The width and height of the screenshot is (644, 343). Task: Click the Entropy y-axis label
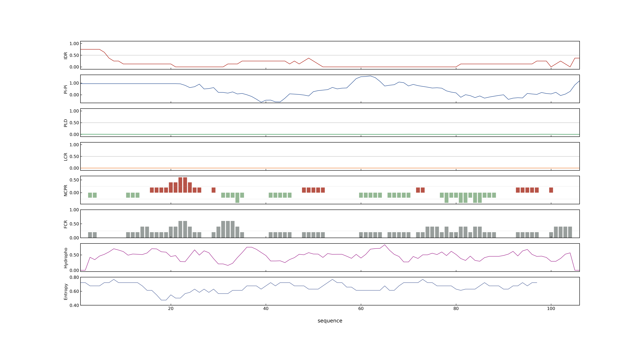point(66,291)
